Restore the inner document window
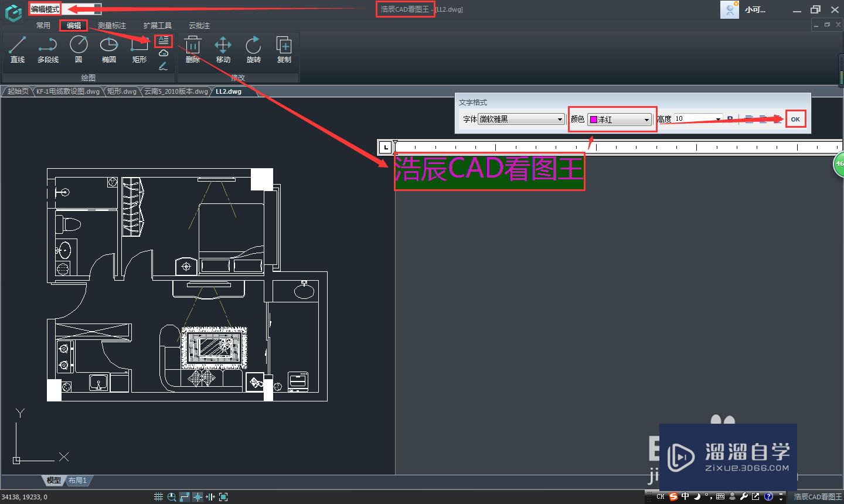The image size is (844, 504). click(x=828, y=25)
